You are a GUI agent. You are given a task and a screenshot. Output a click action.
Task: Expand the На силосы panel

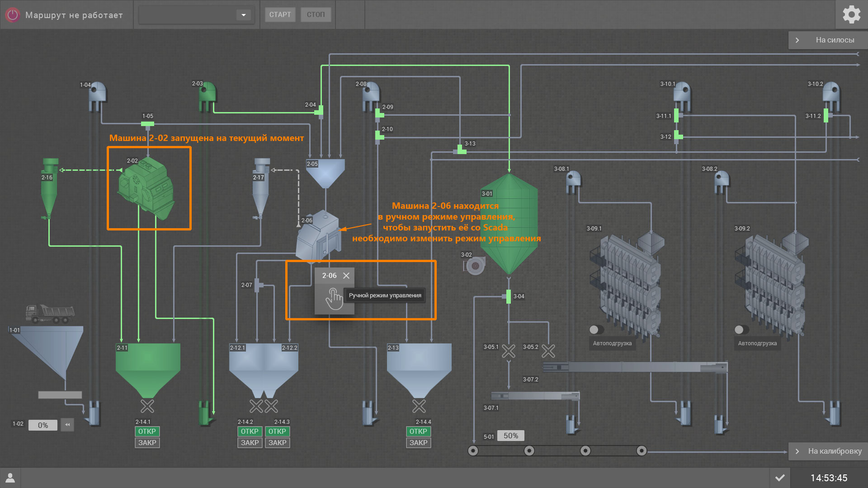click(x=828, y=40)
